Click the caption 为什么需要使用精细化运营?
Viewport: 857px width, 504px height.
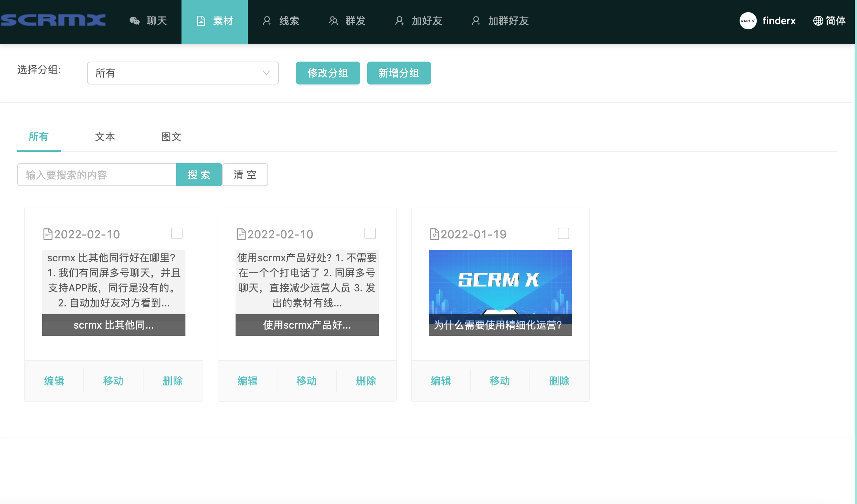tap(500, 325)
